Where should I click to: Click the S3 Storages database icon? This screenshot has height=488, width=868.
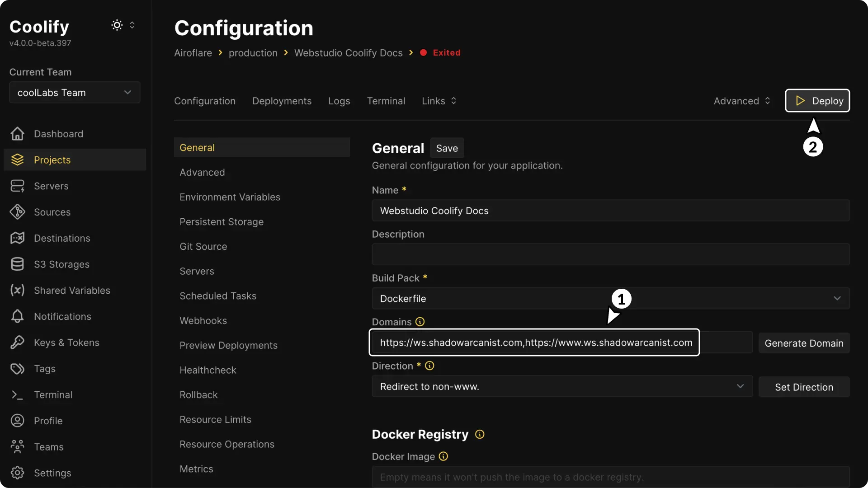pyautogui.click(x=17, y=264)
